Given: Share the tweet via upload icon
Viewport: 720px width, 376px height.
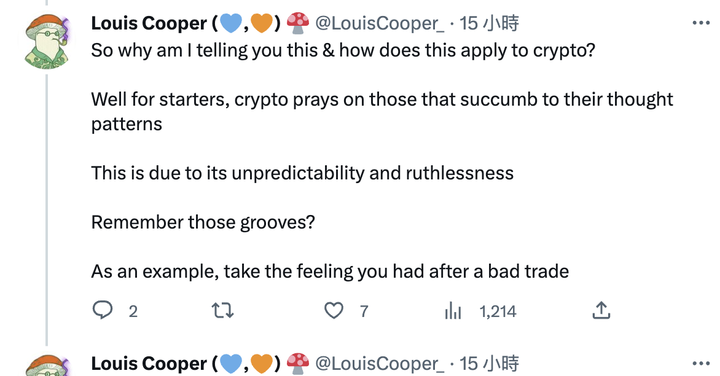Looking at the screenshot, I should (x=601, y=310).
